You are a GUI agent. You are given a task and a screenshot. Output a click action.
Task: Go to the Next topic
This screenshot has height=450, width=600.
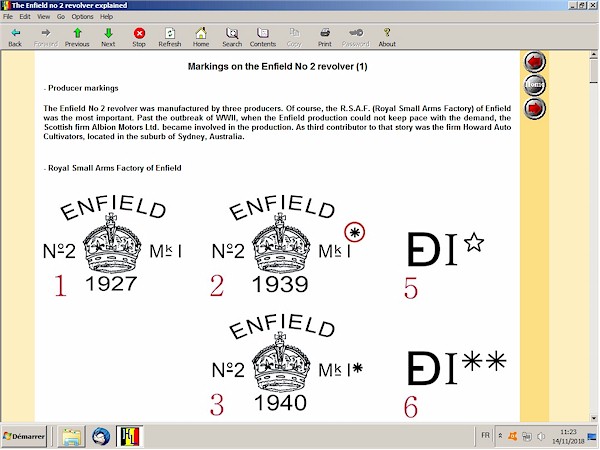pyautogui.click(x=108, y=37)
